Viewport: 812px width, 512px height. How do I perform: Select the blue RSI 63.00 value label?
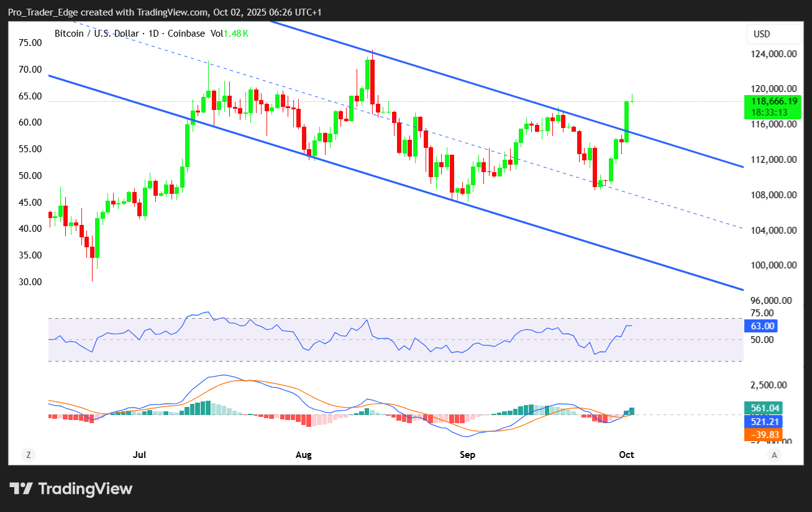click(x=760, y=326)
